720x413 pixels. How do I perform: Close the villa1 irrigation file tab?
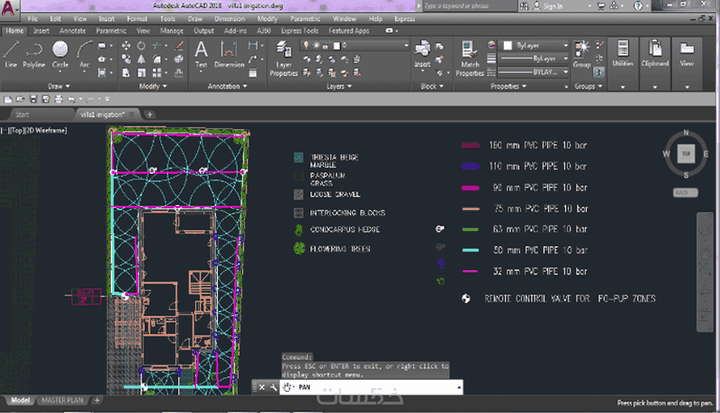point(132,114)
